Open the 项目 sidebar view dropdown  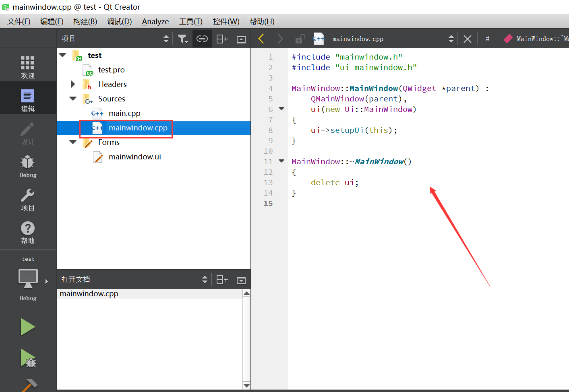115,39
